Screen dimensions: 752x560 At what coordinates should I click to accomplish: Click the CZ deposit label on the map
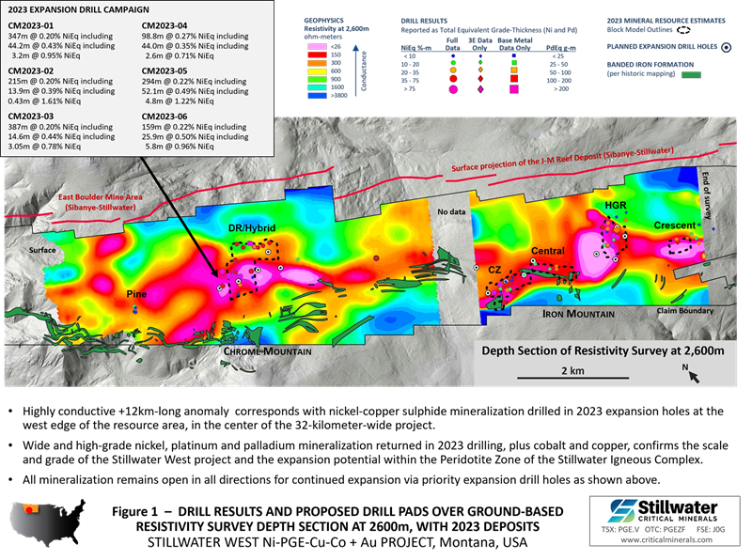click(x=494, y=270)
